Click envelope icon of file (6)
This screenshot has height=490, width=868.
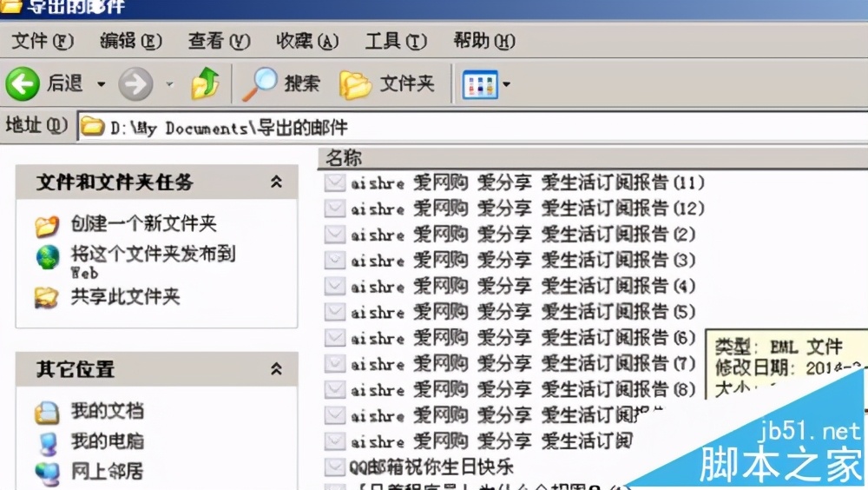(335, 338)
